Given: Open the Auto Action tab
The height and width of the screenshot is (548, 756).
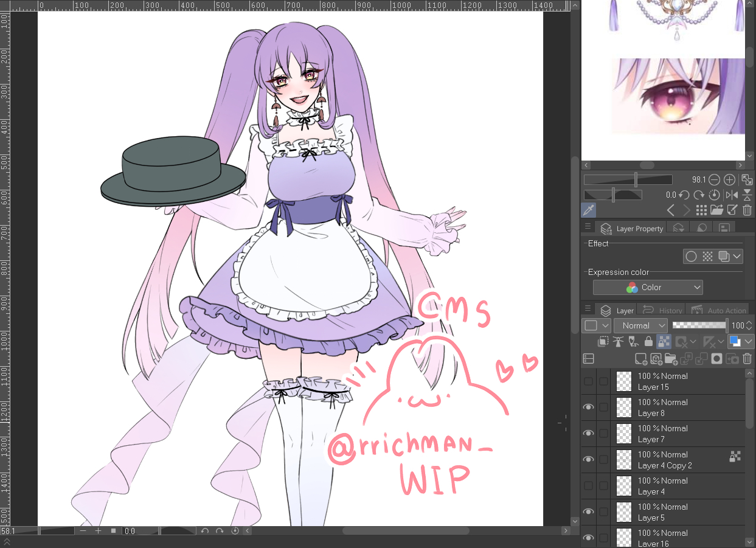Looking at the screenshot, I should coord(719,311).
